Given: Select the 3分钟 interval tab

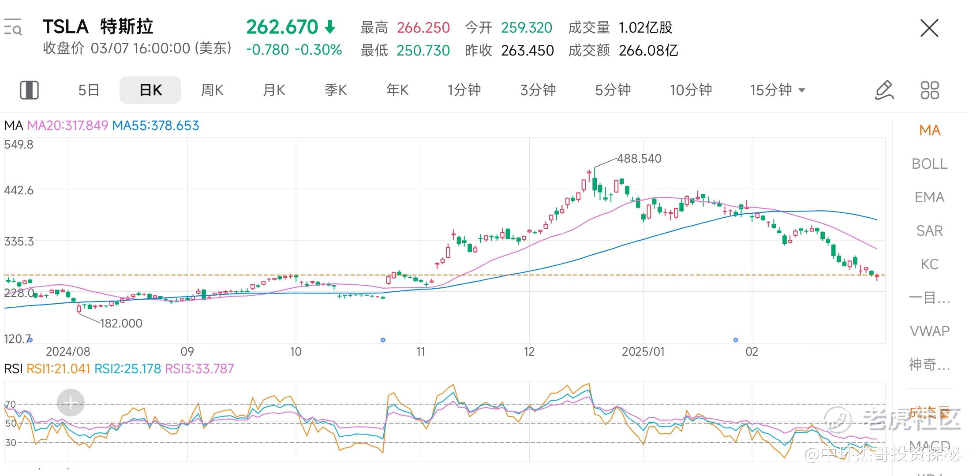Looking at the screenshot, I should point(538,90).
